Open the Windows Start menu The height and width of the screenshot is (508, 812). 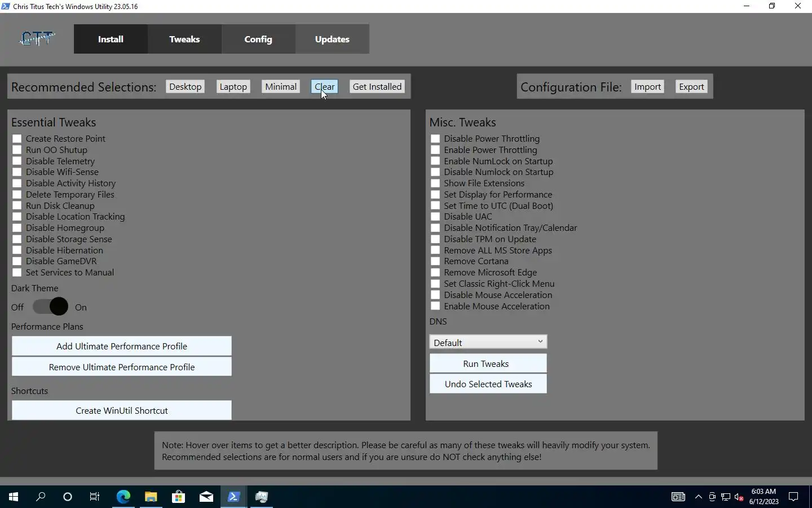[14, 497]
